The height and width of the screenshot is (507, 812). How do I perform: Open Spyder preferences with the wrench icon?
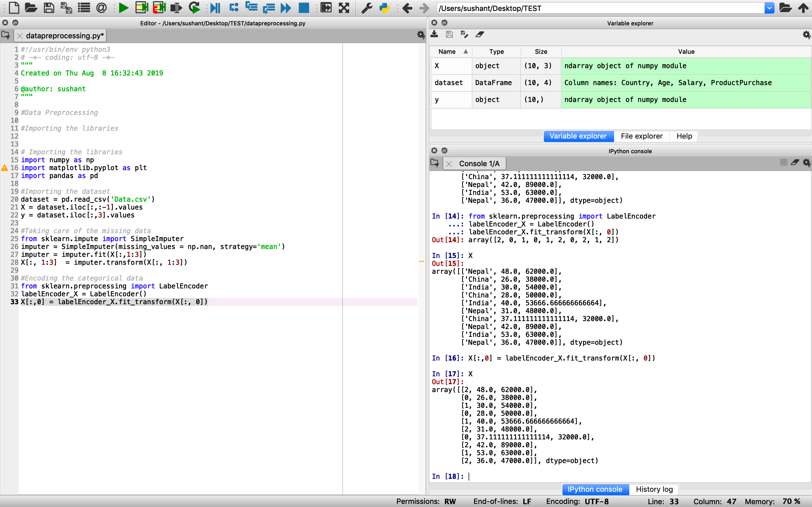click(367, 8)
